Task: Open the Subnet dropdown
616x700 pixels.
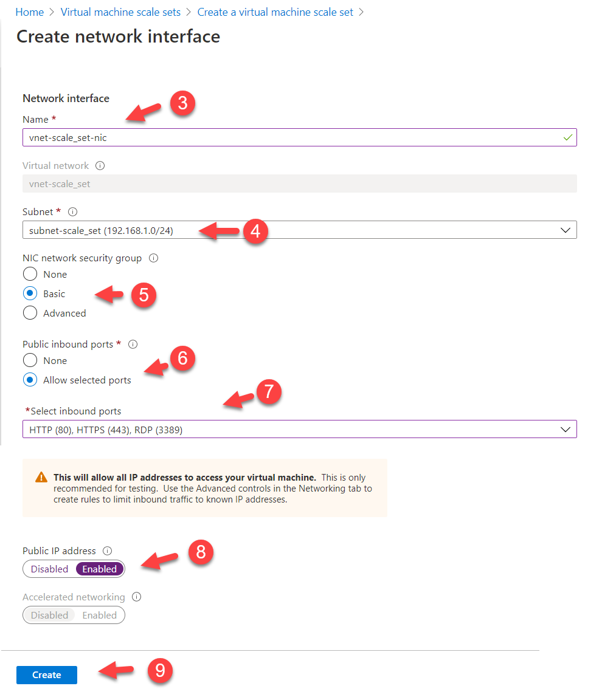Action: tap(299, 230)
